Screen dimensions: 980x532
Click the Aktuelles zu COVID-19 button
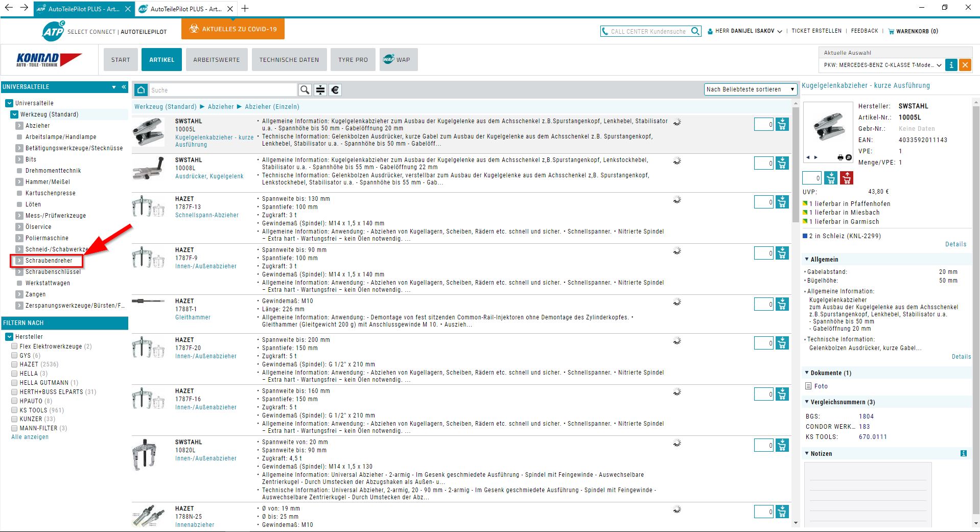tap(233, 29)
